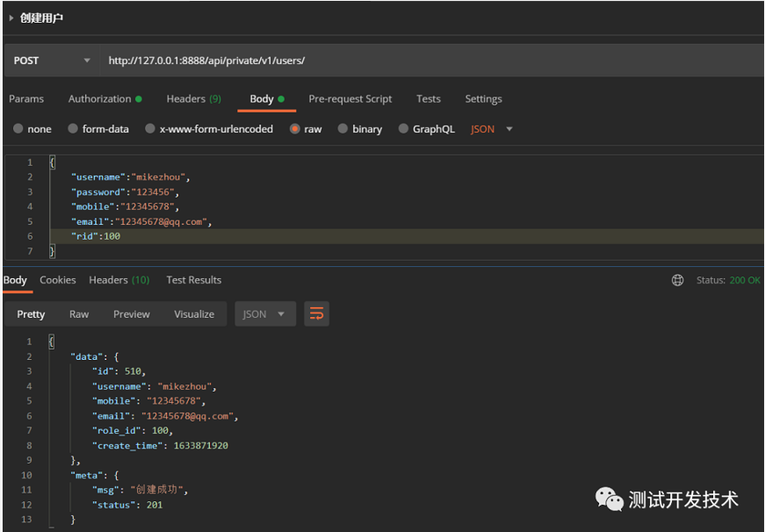
Task: Collapse the 创建用户 request title arrow
Action: click(x=11, y=18)
